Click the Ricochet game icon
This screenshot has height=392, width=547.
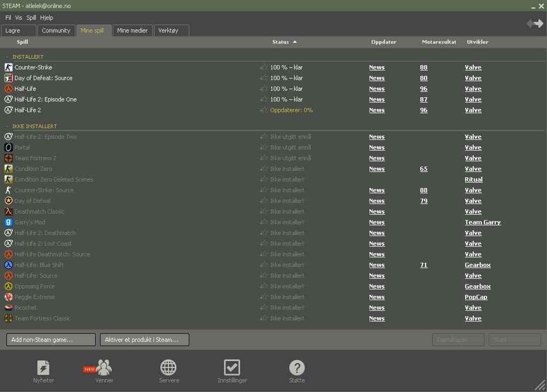9,308
